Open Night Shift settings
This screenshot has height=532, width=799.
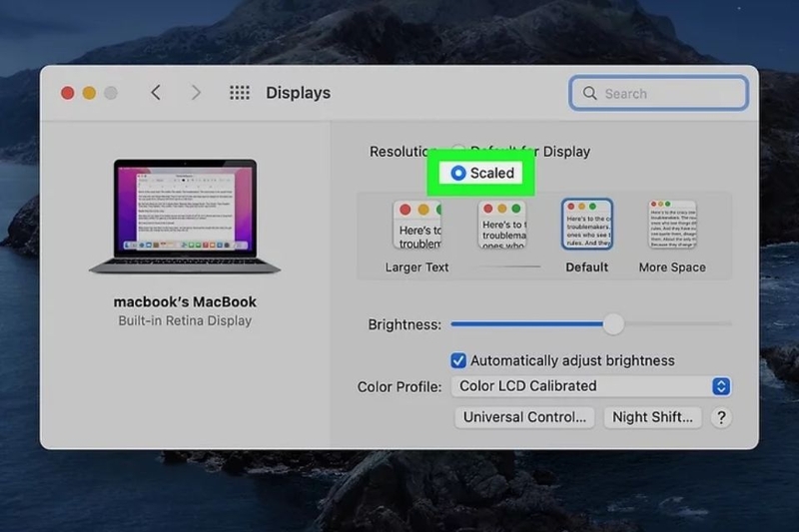(x=653, y=417)
